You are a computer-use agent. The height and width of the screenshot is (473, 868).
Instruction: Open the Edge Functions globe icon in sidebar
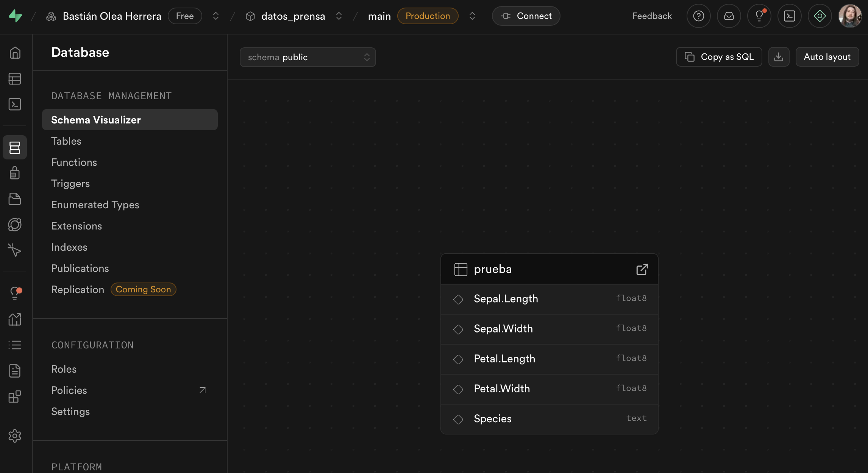coord(15,225)
